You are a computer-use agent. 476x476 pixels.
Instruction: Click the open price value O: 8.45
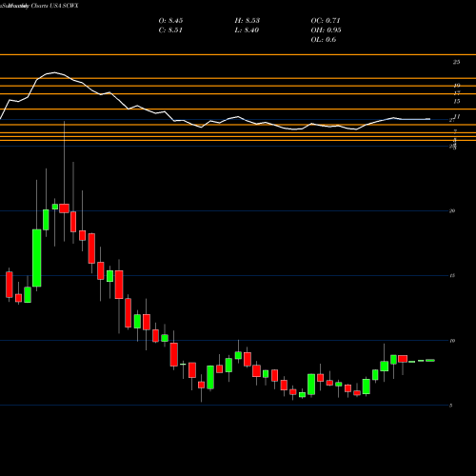click(170, 21)
